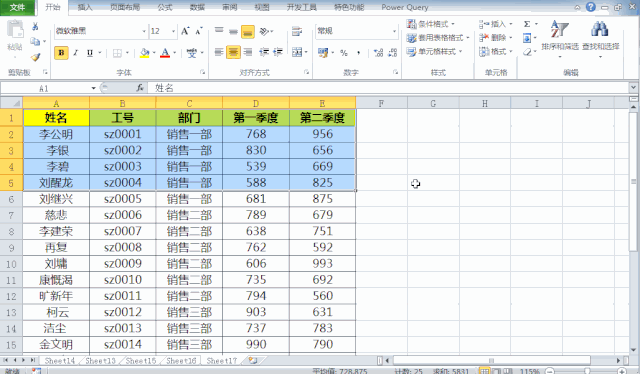Image resolution: width=640 pixels, height=374 pixels.
Task: Click the Paste (粘贴) clipboard icon
Action: tap(15, 30)
